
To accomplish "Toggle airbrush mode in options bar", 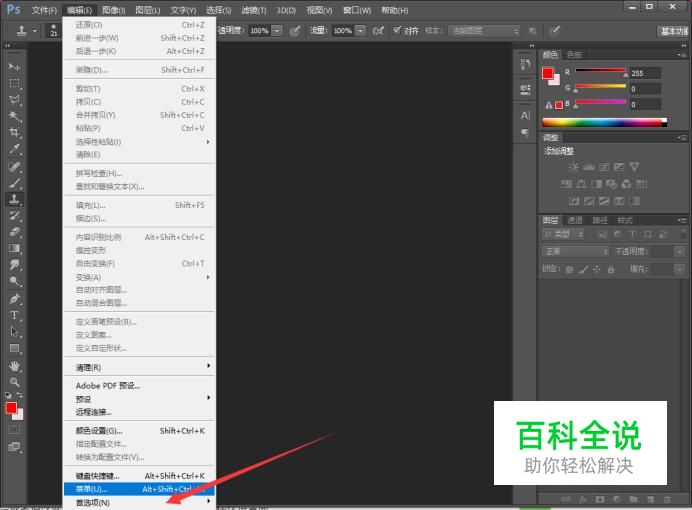I will click(378, 30).
